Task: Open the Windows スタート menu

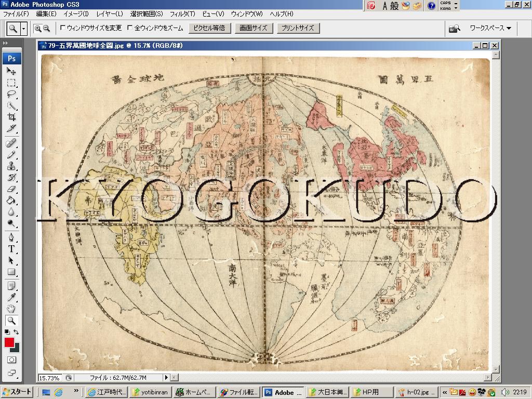Action: (17, 392)
